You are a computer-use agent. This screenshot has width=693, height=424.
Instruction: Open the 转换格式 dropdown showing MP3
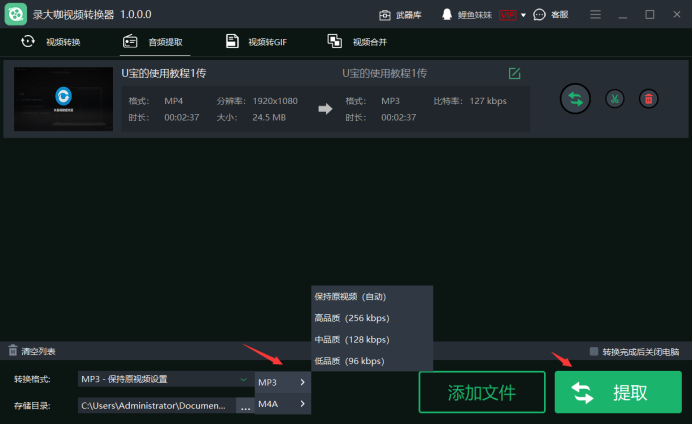[164, 379]
